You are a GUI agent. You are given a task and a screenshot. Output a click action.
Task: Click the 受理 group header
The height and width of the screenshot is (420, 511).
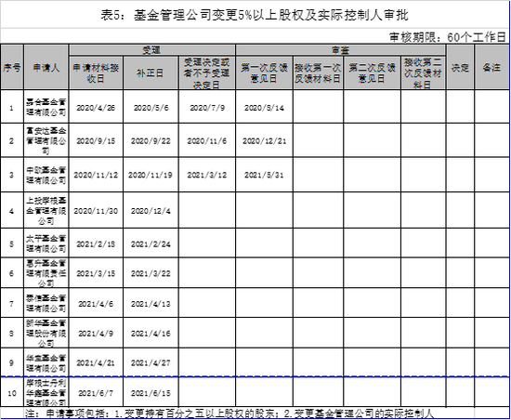[151, 50]
